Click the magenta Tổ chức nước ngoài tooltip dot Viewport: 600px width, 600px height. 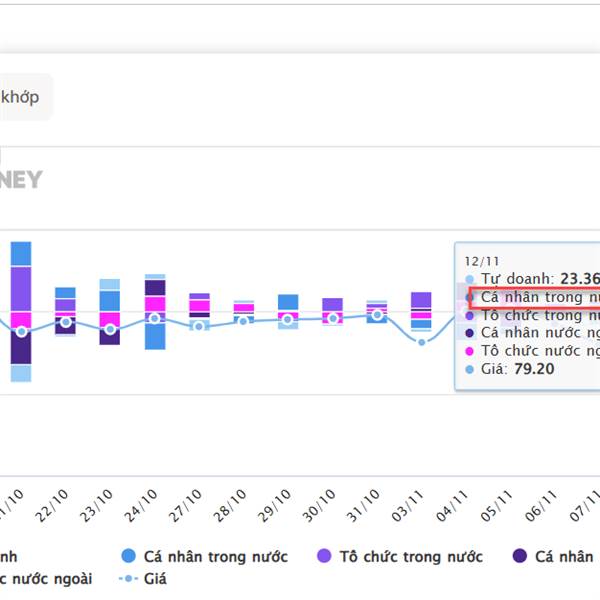click(471, 351)
